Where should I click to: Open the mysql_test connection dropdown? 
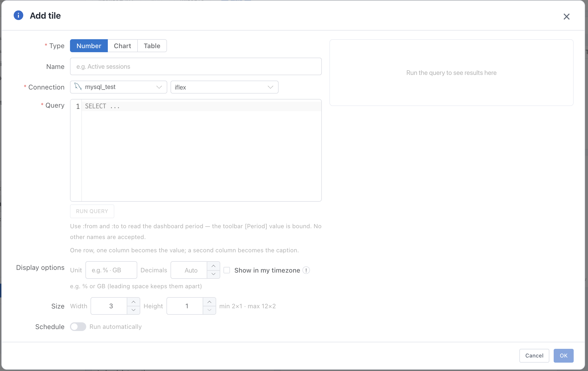(x=118, y=87)
